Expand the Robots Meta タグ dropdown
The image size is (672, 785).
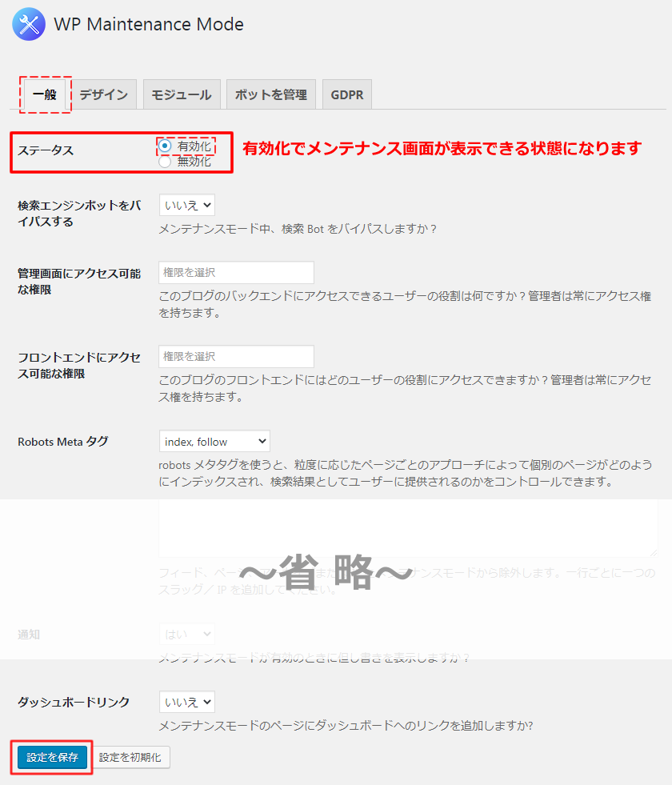coord(214,442)
